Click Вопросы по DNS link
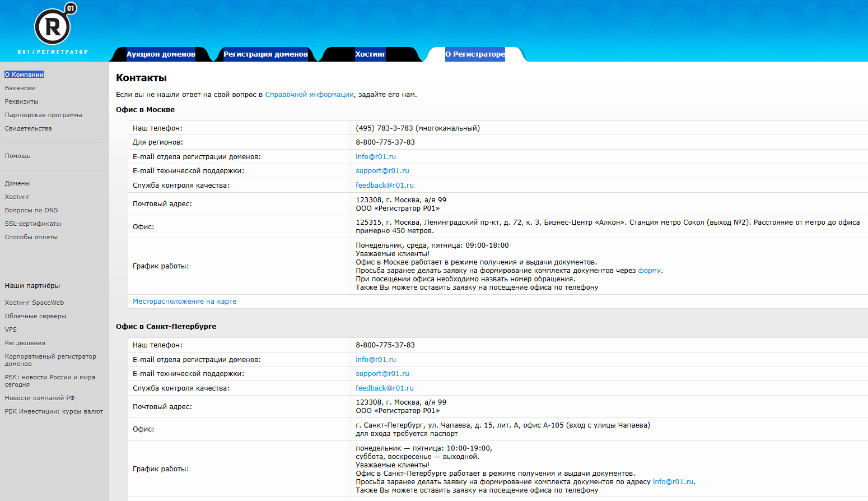The width and height of the screenshot is (868, 501). pos(31,210)
